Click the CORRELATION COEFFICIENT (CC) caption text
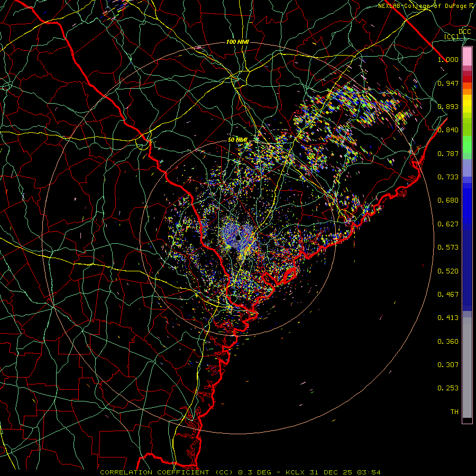Screen dimensions: 476x476 pyautogui.click(x=167, y=472)
